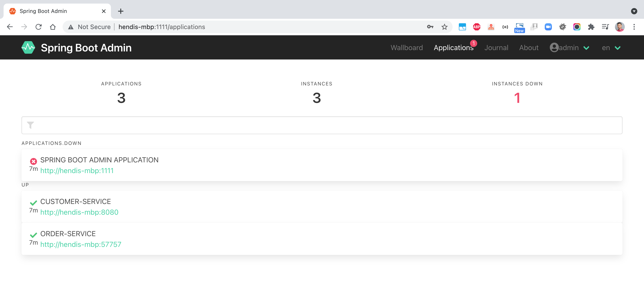Viewport: 644px width, 284px height.
Task: Open the http://hendis-mbp:8080 instance link
Action: (80, 212)
